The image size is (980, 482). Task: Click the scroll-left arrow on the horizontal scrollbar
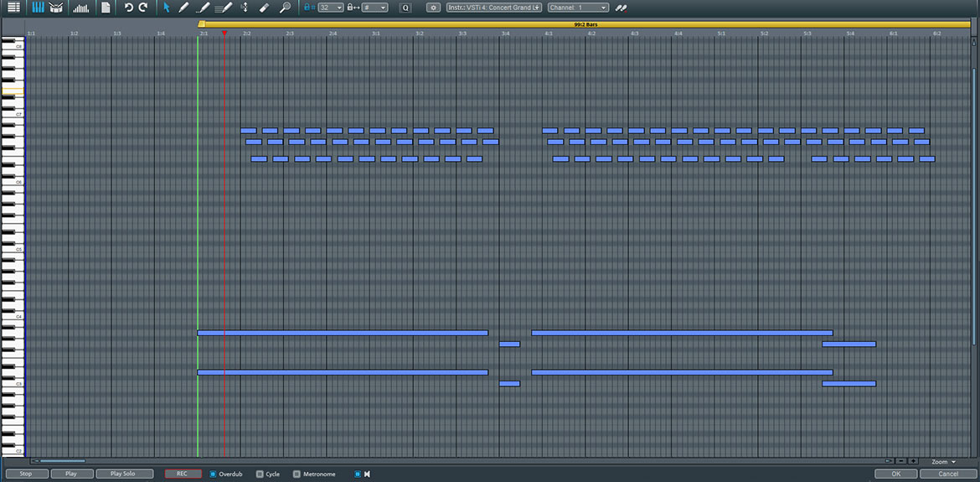pos(35,461)
